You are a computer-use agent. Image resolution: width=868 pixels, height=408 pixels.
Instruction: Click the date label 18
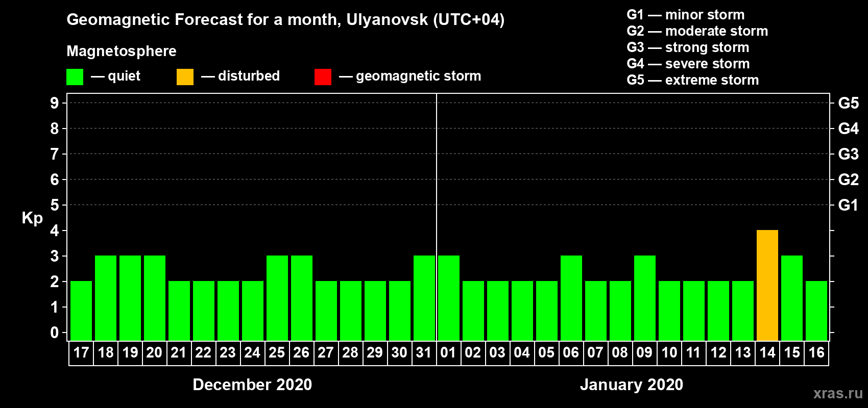click(106, 353)
